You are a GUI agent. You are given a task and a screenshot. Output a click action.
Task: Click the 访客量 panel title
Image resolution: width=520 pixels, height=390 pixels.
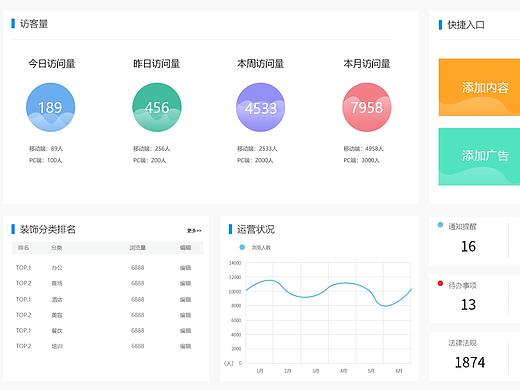coord(34,24)
